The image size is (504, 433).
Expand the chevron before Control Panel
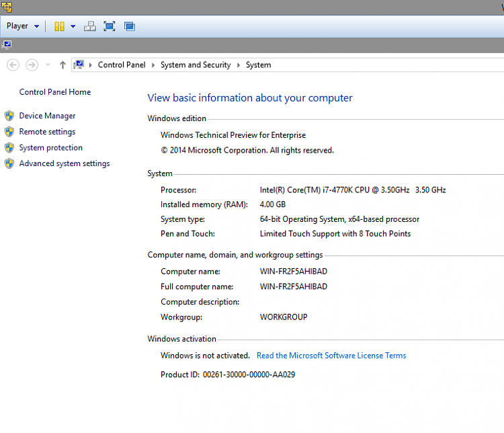90,65
